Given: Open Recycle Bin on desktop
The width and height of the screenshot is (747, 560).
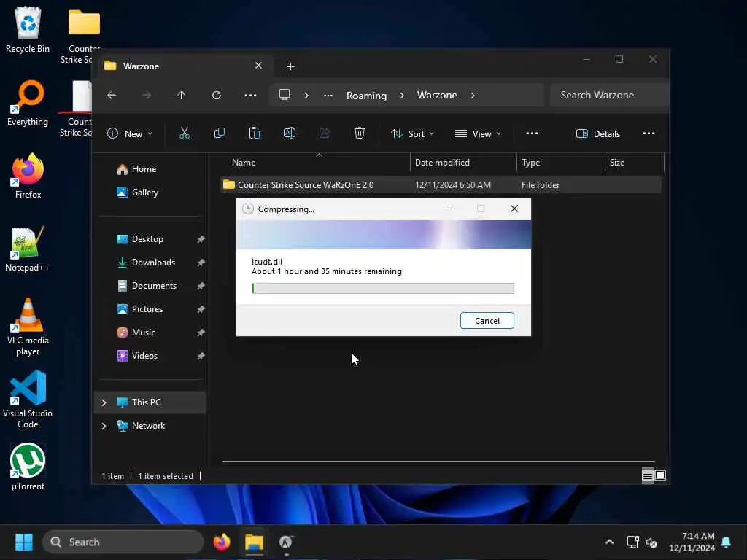Looking at the screenshot, I should pyautogui.click(x=28, y=29).
